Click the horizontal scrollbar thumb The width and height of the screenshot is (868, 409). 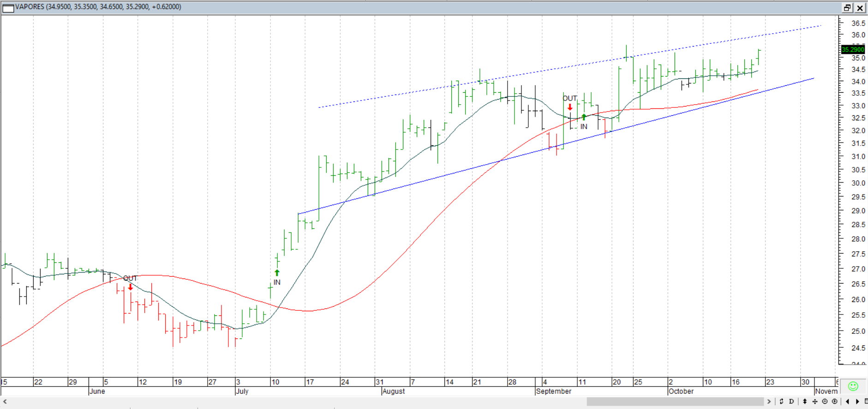(675, 402)
